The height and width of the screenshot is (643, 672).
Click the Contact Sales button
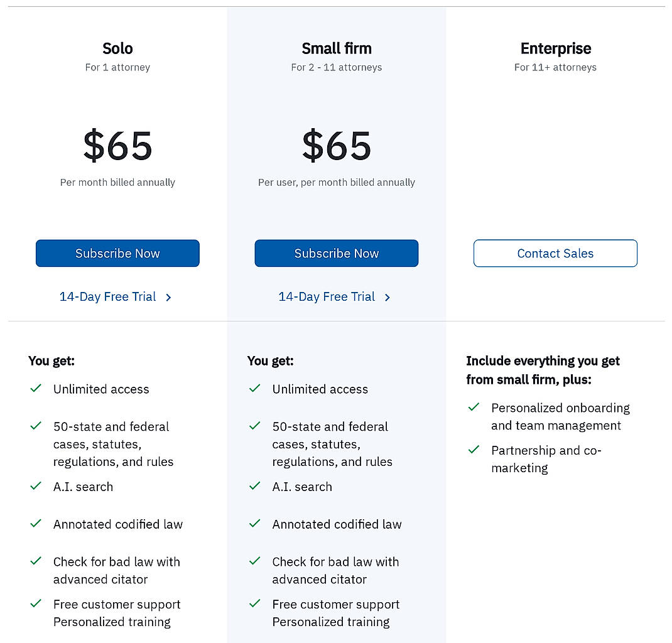[x=555, y=253]
